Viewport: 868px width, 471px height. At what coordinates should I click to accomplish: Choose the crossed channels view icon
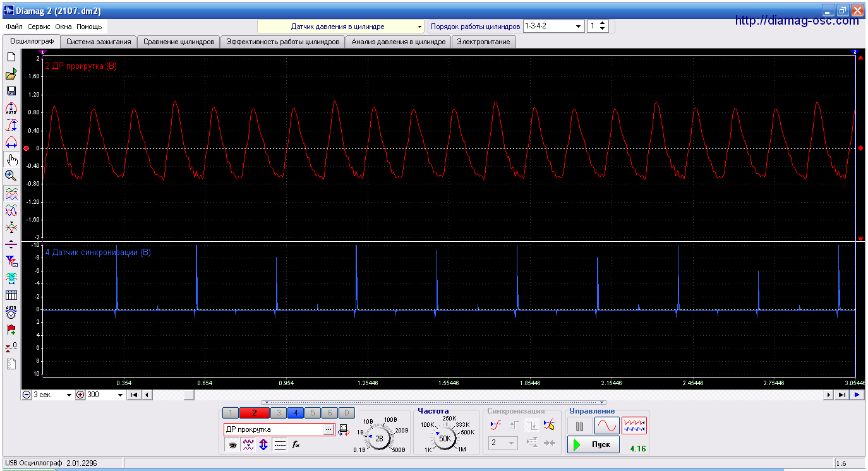pyautogui.click(x=11, y=227)
